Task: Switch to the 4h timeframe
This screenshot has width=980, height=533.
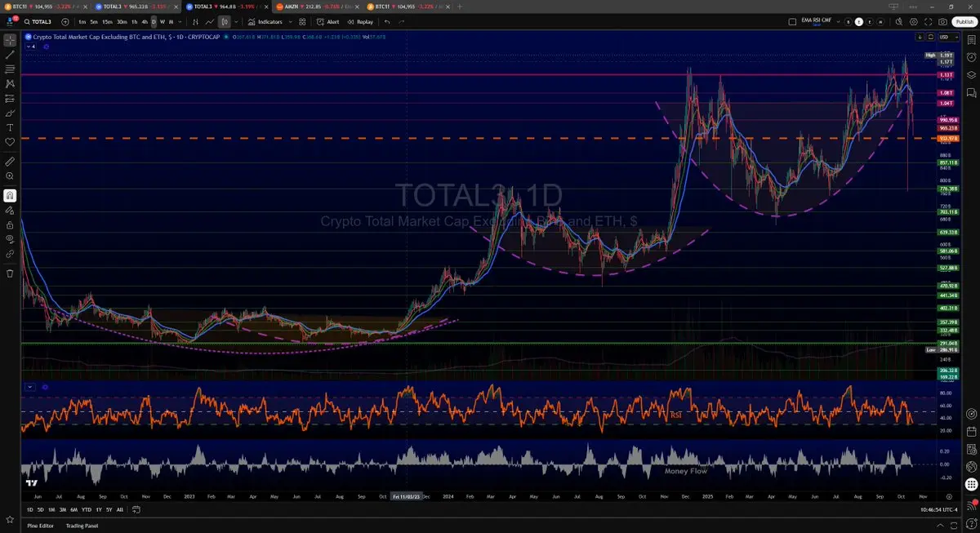Action: click(x=145, y=22)
